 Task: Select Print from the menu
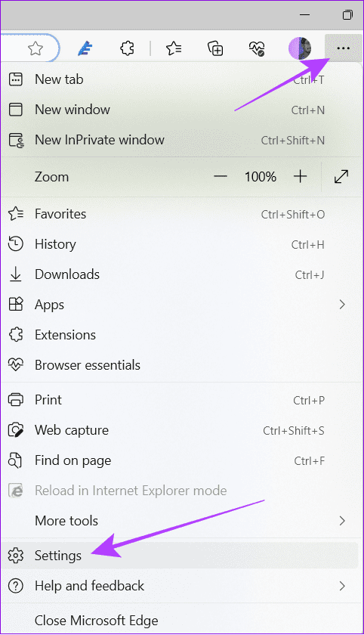pos(180,400)
